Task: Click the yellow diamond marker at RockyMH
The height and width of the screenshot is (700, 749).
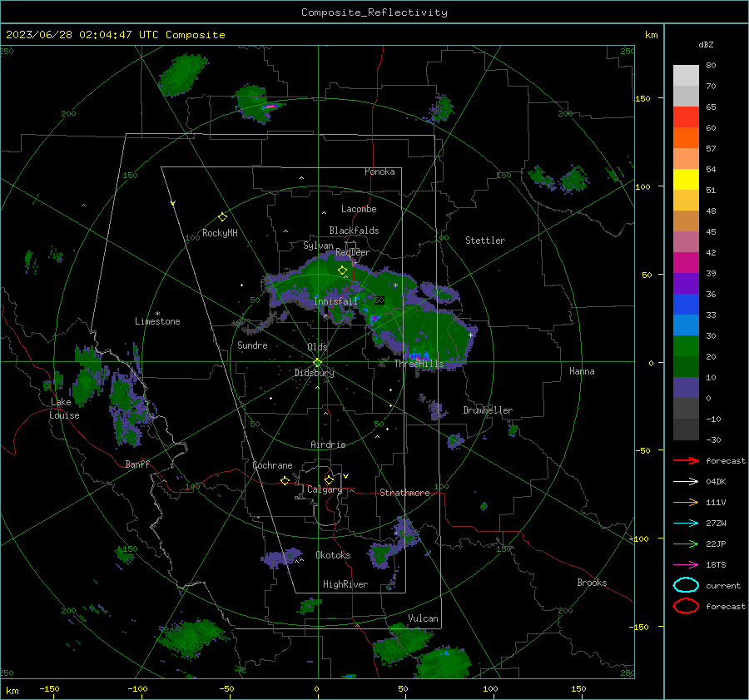Action: click(222, 217)
